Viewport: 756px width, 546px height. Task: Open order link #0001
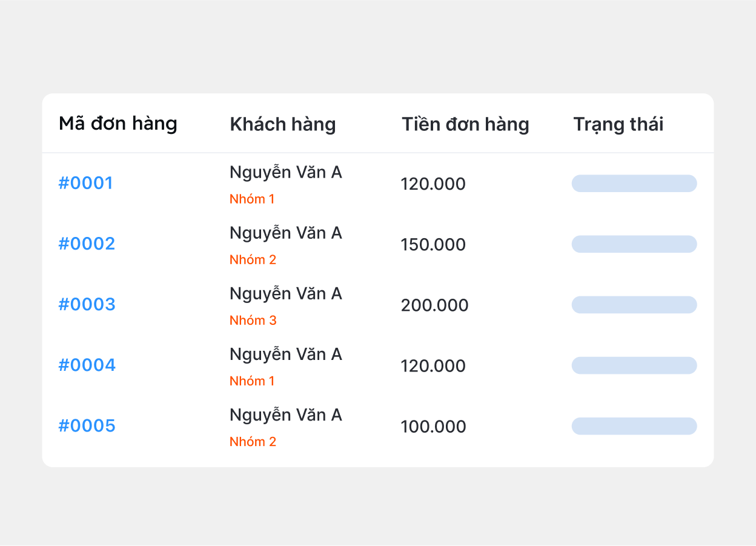pos(85,184)
